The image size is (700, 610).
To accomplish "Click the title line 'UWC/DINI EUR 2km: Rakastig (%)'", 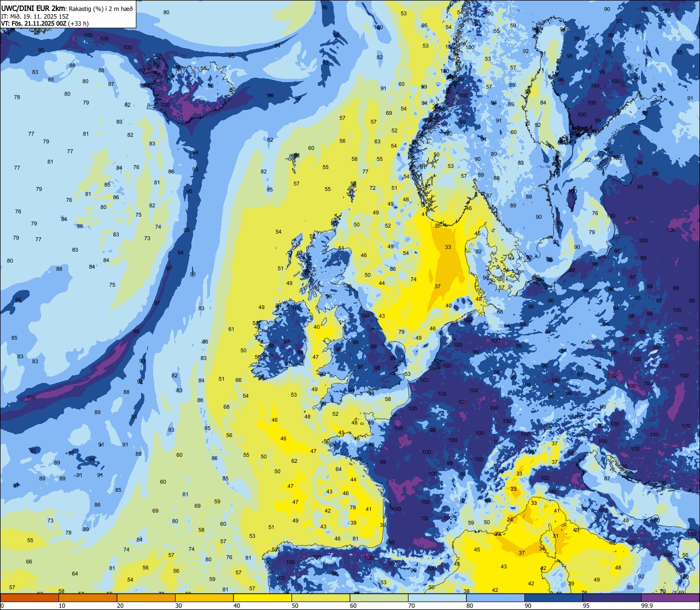I will pyautogui.click(x=67, y=8).
